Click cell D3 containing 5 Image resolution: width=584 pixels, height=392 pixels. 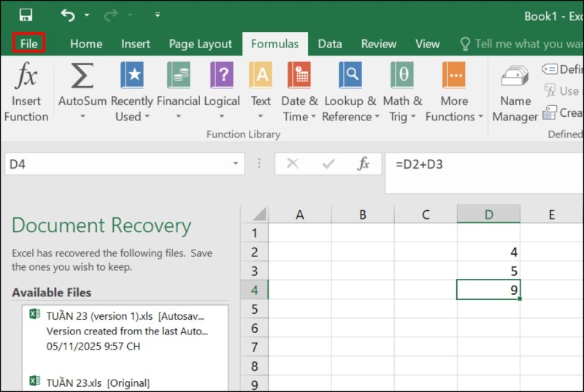[x=488, y=271]
